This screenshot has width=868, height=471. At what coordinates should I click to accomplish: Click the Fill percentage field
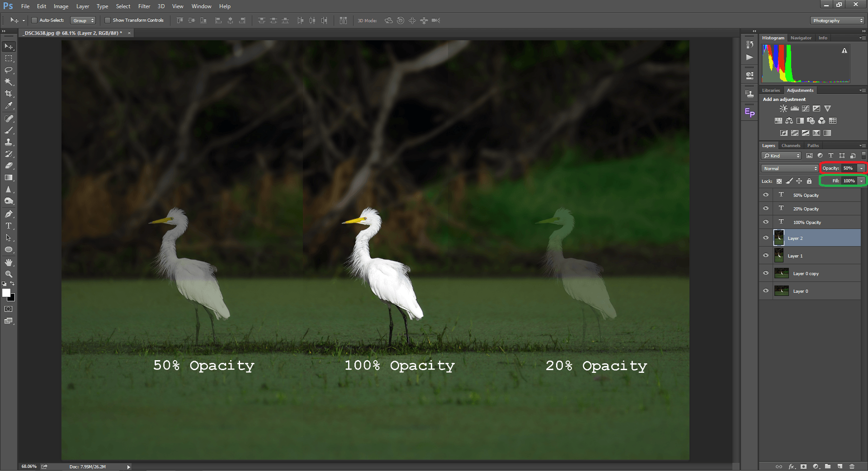[x=849, y=181]
